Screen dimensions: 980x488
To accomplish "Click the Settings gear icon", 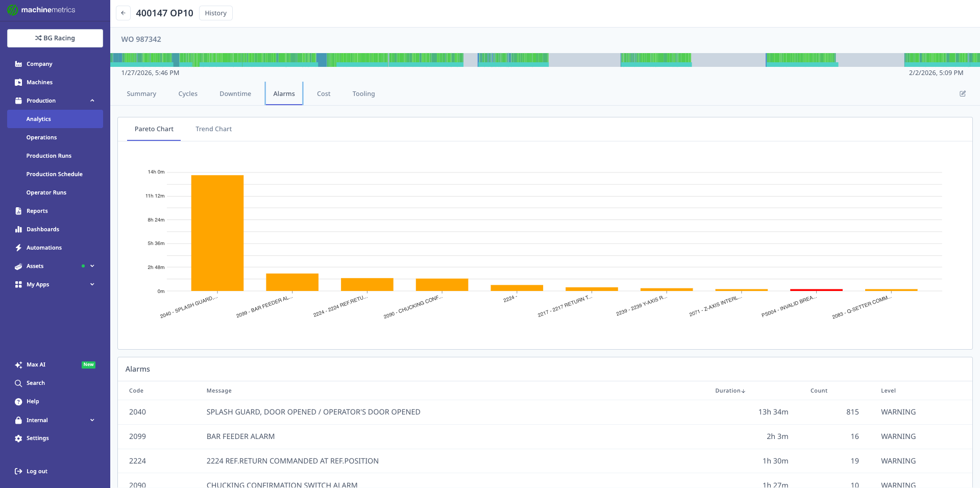I will point(18,437).
